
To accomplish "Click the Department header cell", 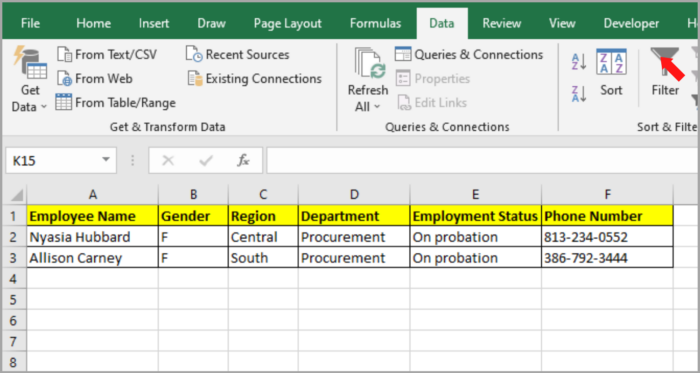I will coord(354,216).
